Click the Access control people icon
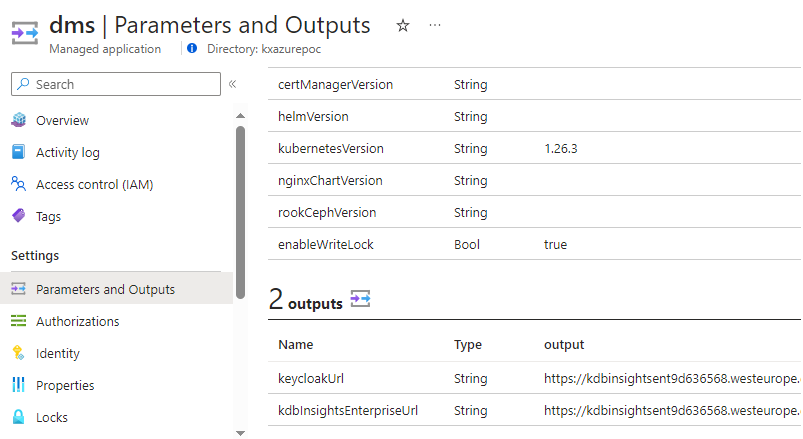Image resolution: width=803 pixels, height=439 pixels. pos(18,184)
